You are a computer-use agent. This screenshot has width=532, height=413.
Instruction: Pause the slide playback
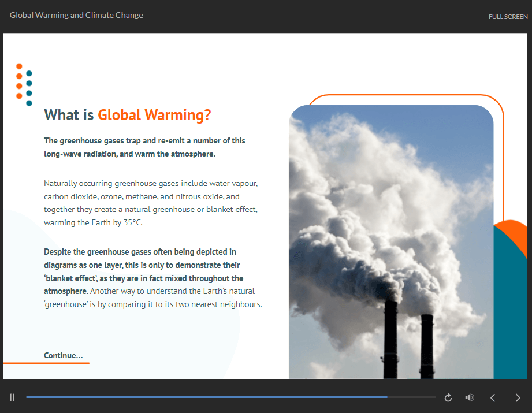(12, 397)
